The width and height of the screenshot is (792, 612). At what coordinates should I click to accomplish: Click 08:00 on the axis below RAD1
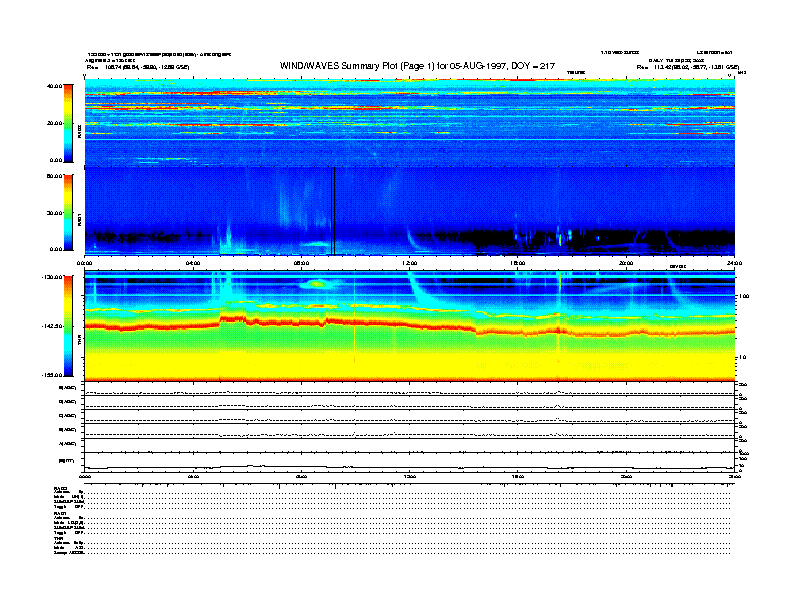tap(301, 263)
